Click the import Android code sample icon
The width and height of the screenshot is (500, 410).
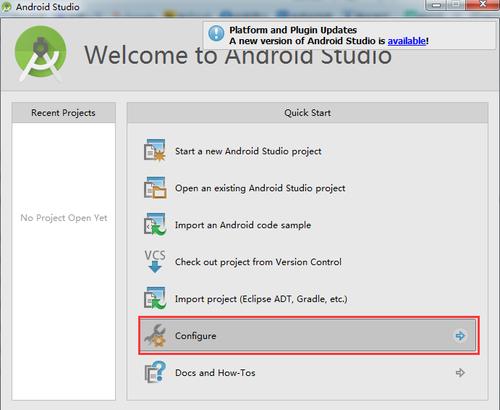[x=155, y=224]
